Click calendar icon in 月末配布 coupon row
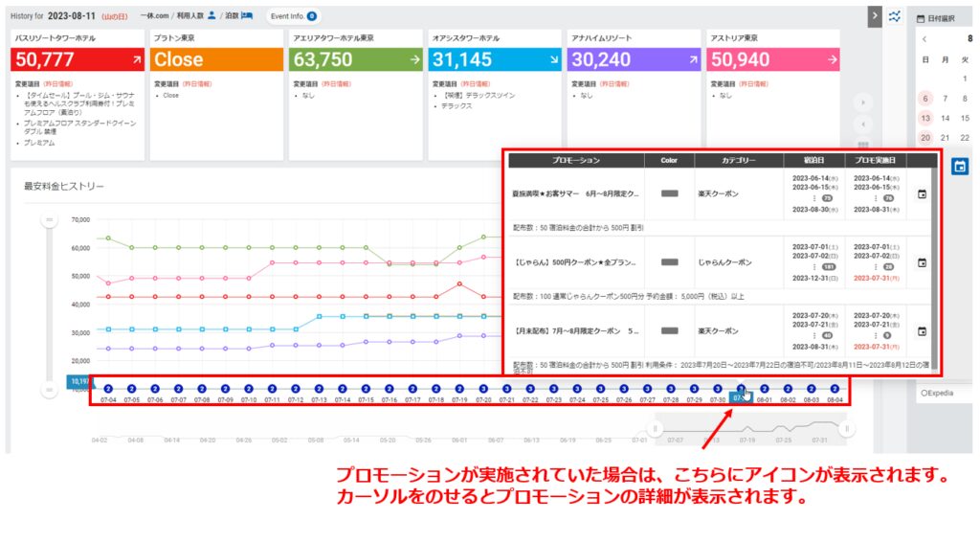 click(x=922, y=331)
